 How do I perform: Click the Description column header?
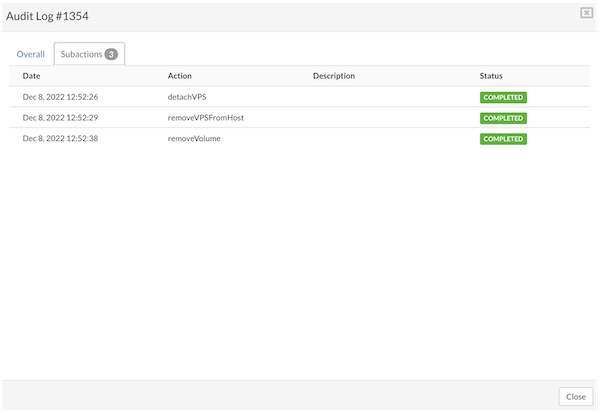(334, 76)
